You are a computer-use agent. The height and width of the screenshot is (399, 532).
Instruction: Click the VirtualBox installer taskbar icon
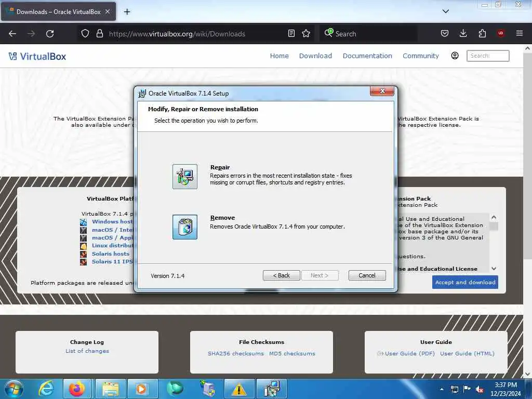click(272, 389)
